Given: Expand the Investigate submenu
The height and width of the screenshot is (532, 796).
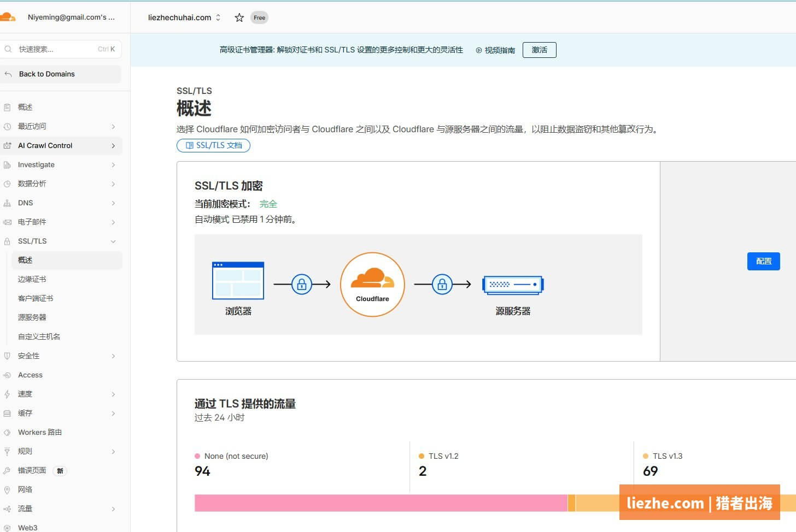Looking at the screenshot, I should coord(113,164).
